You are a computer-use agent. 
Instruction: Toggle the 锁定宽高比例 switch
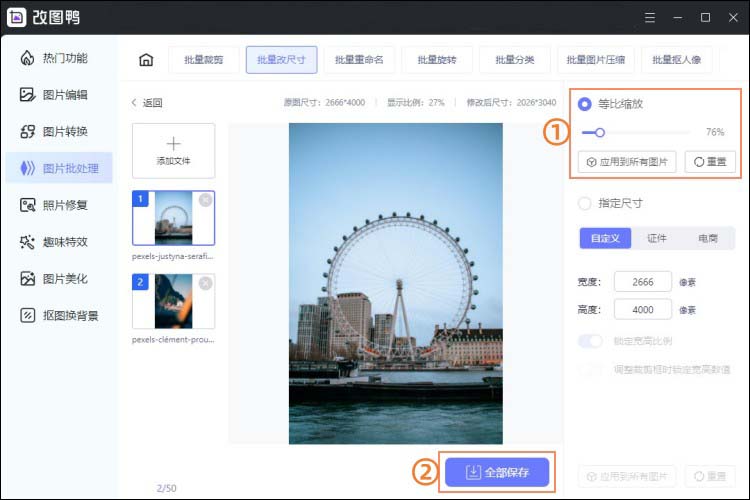[x=590, y=341]
